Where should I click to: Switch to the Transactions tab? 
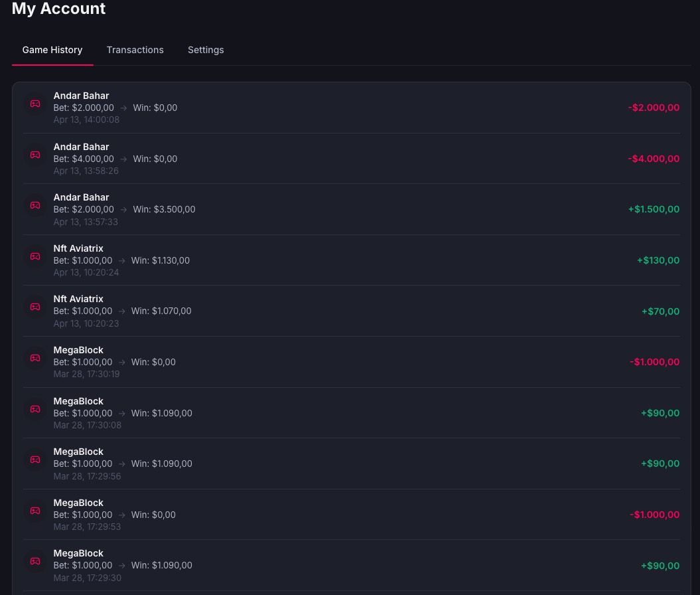pyautogui.click(x=135, y=50)
